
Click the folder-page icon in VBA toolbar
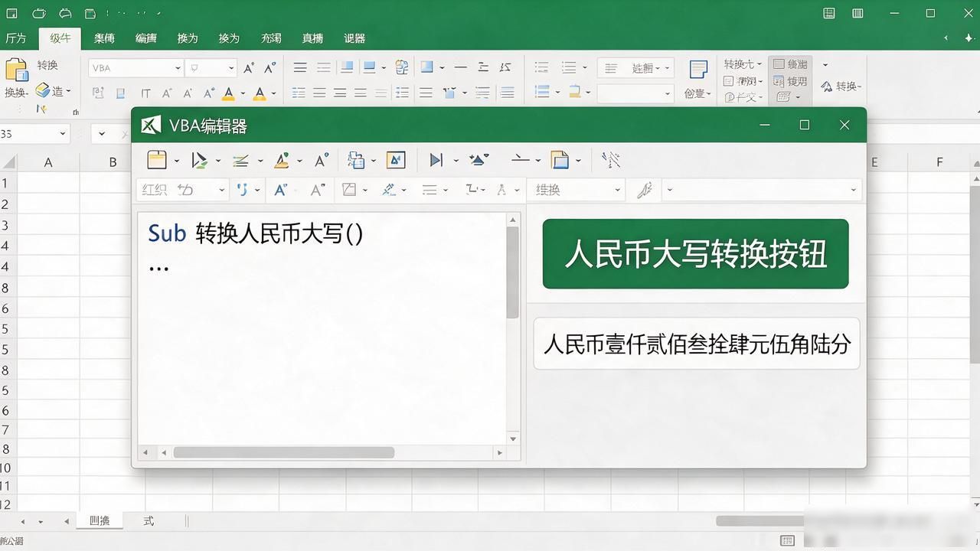560,160
